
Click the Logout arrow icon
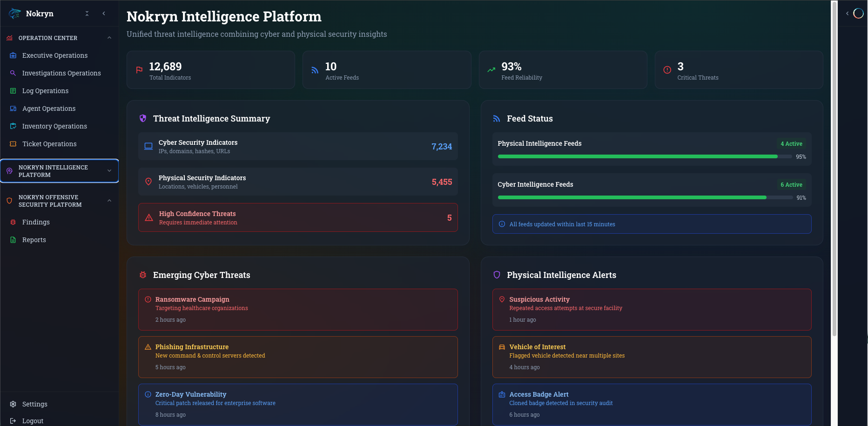coord(13,421)
